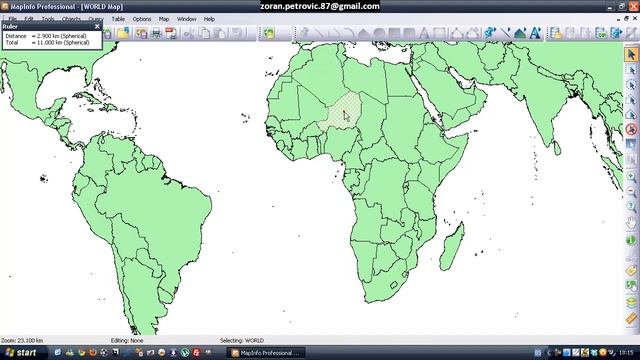Open Layer Control from side toolbar

click(631, 302)
